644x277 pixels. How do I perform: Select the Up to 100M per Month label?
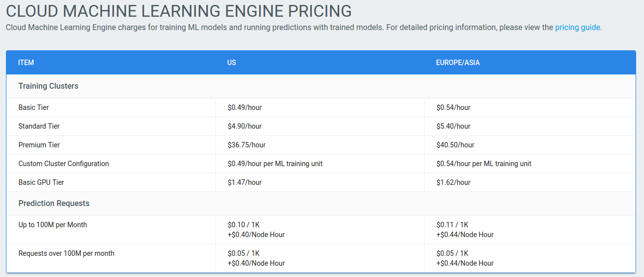tap(53, 225)
